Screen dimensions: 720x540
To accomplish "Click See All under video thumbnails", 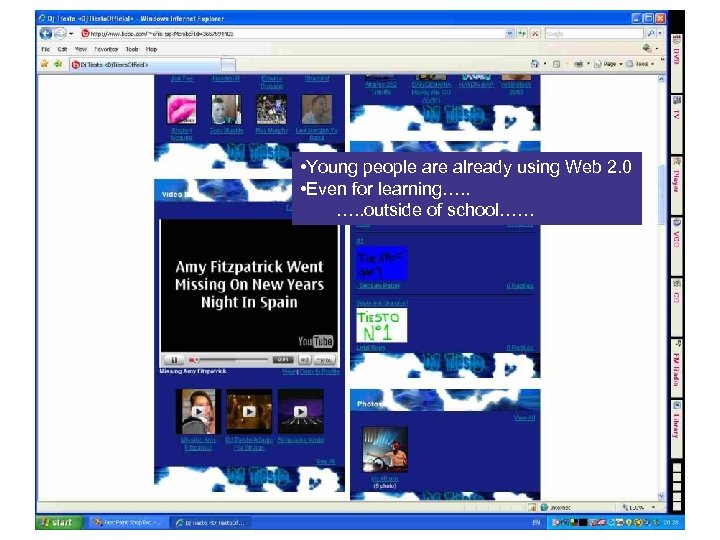I will pyautogui.click(x=326, y=461).
